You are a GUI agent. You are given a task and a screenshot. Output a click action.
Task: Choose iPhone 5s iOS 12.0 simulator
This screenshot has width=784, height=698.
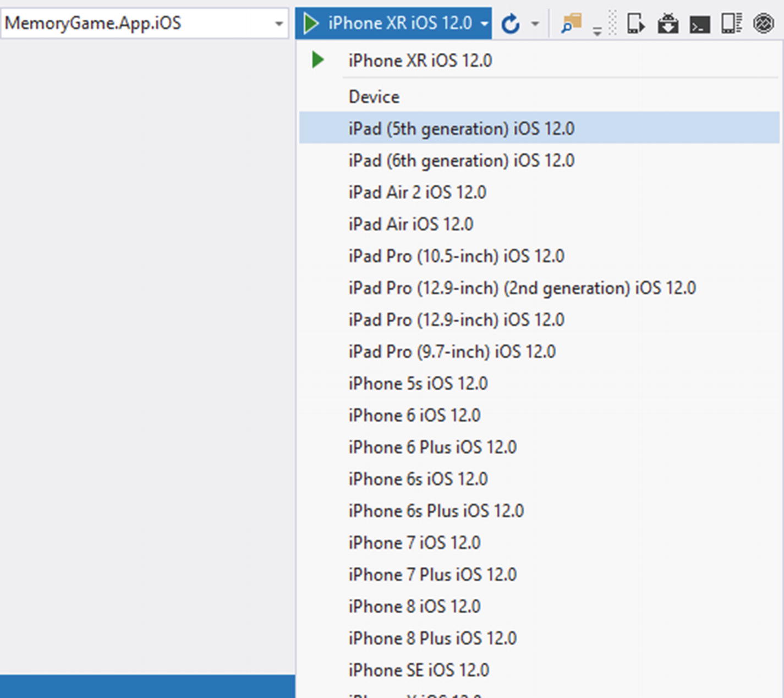click(539, 383)
